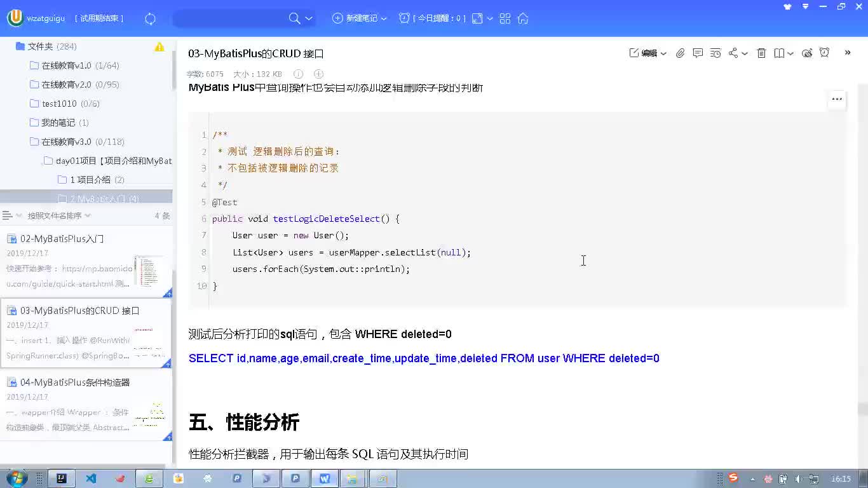The image size is (868, 488).
Task: Click testLogicDeleteSelect in code block
Action: (326, 219)
